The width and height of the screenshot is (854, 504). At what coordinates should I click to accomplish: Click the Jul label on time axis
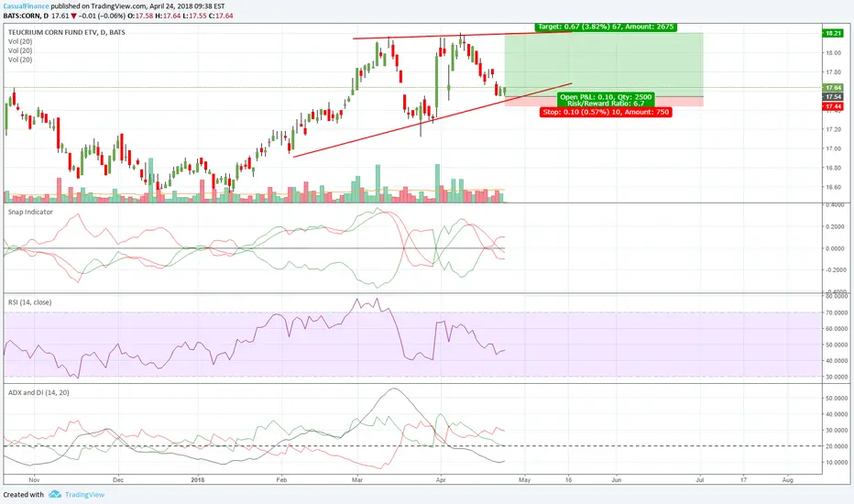[700, 480]
